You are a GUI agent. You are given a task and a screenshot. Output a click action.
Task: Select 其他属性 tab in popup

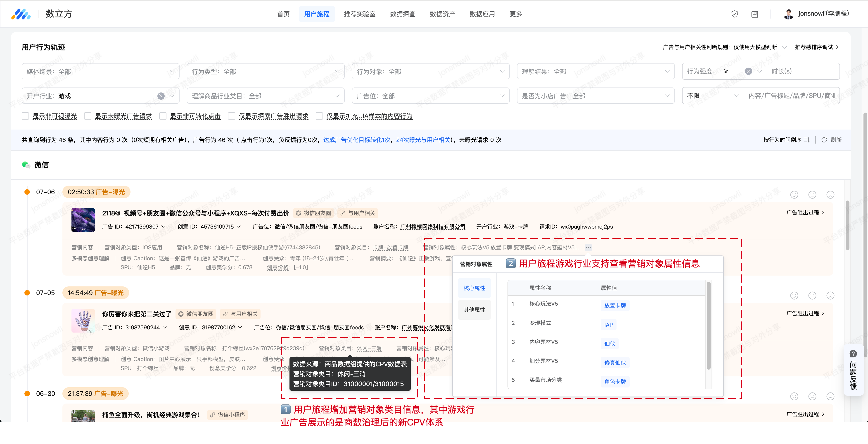point(474,309)
